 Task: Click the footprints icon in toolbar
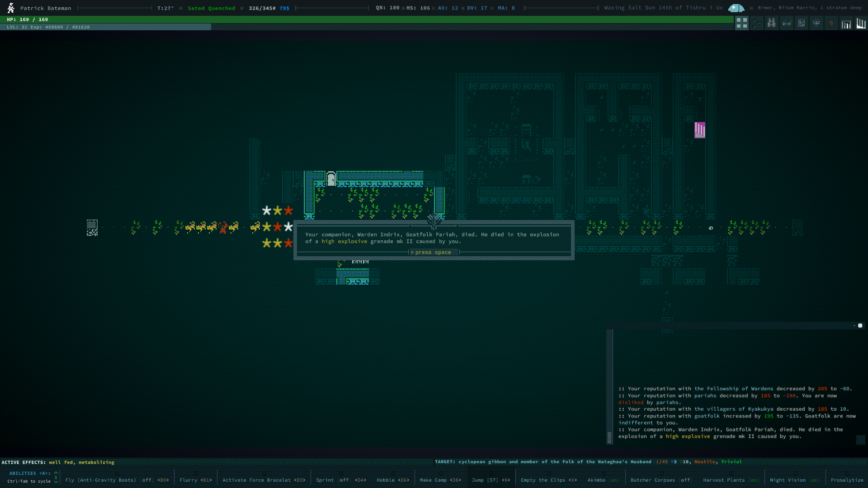(757, 23)
